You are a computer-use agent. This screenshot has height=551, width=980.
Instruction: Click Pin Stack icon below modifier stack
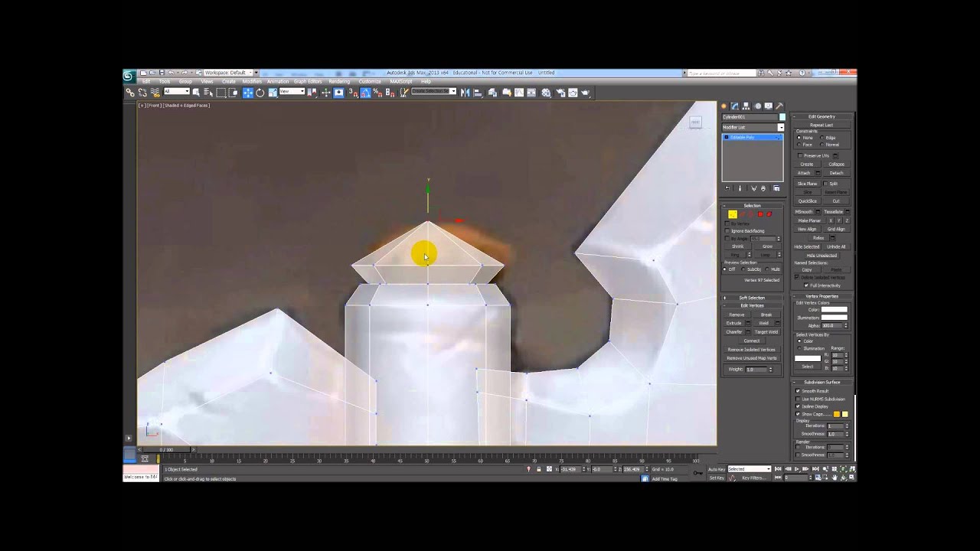(x=727, y=188)
